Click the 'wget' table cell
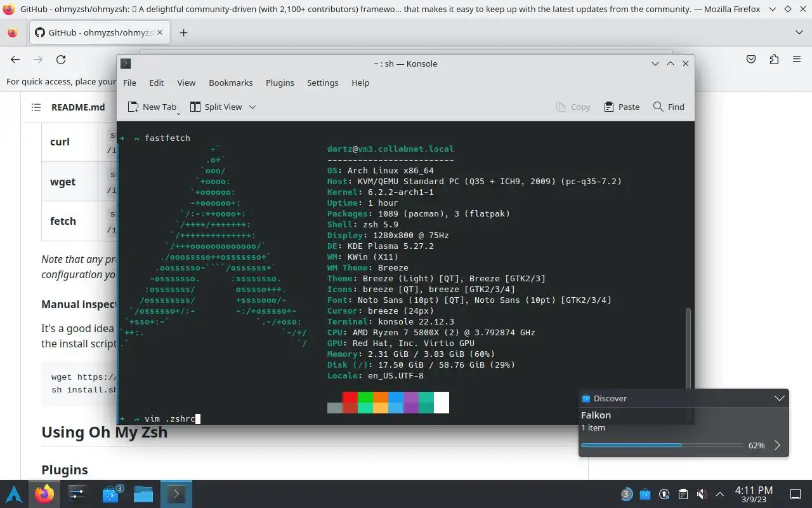Viewport: 812px width, 508px height. [70, 182]
